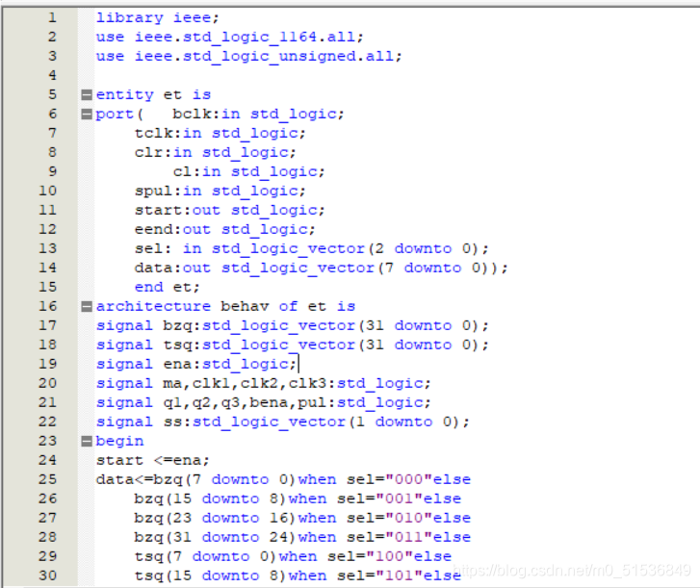Click 'start <=ena;' on line 24
700x588 pixels.
coord(153,460)
